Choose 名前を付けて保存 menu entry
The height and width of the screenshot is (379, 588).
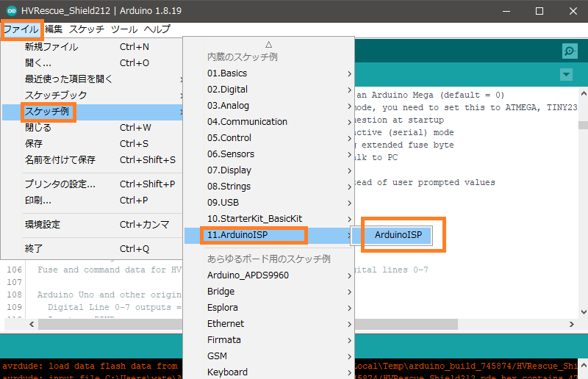(x=93, y=160)
